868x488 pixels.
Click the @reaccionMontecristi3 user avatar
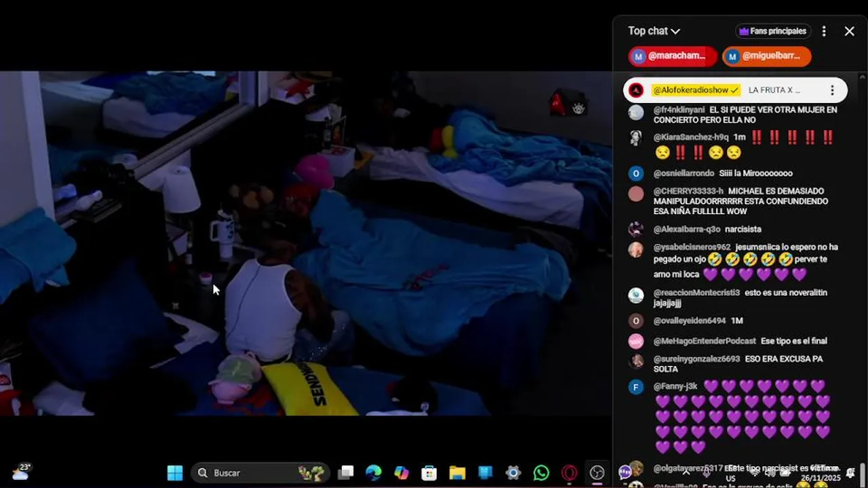(635, 296)
